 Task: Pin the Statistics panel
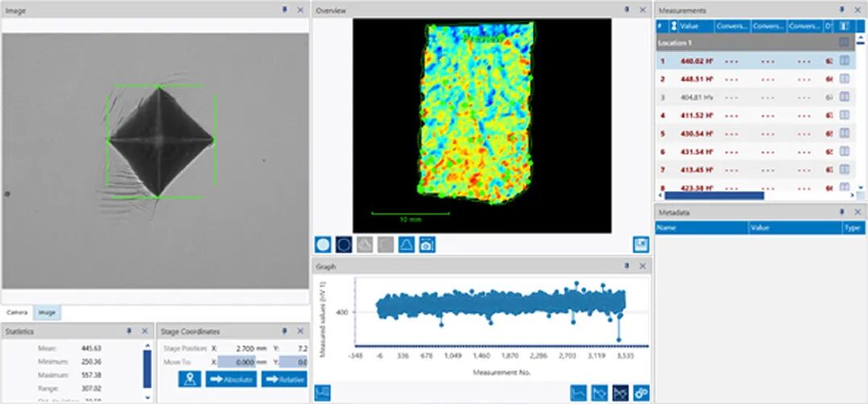coord(129,331)
